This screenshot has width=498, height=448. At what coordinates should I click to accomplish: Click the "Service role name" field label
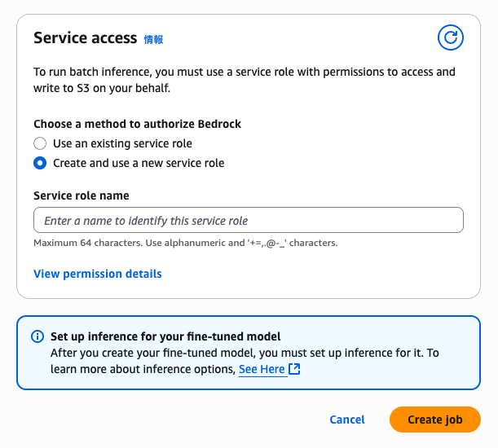(82, 195)
